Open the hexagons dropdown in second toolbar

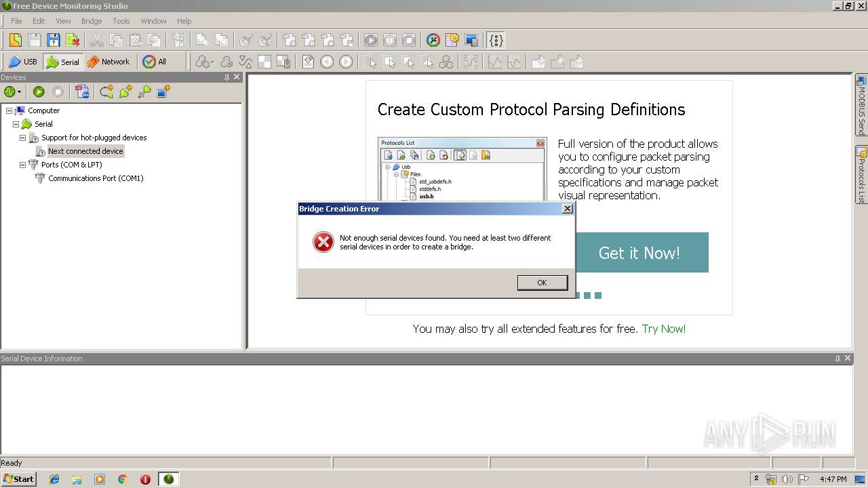point(205,62)
